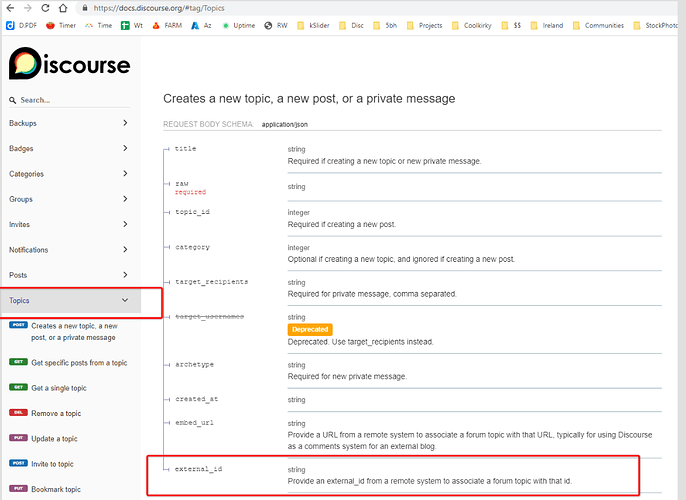This screenshot has height=500, width=686.
Task: Expand the Notifications section chevron
Action: (125, 250)
